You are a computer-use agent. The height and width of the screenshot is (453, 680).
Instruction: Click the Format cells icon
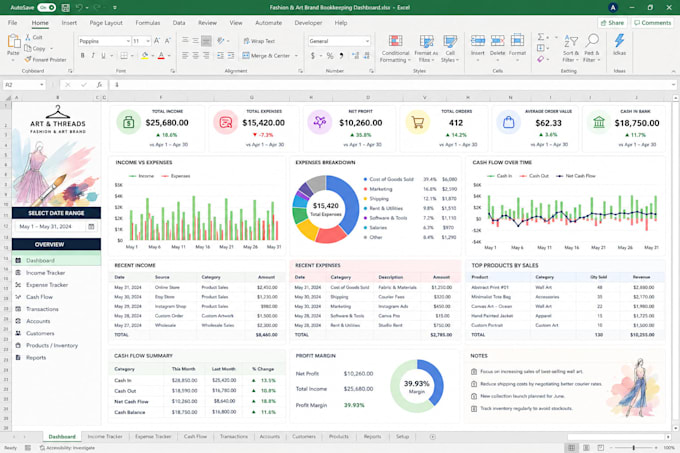click(x=517, y=41)
